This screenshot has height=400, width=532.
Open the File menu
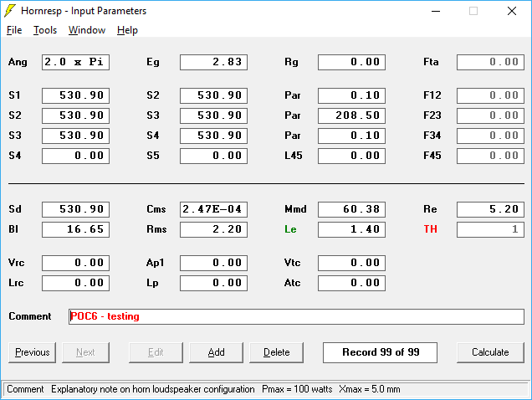14,30
